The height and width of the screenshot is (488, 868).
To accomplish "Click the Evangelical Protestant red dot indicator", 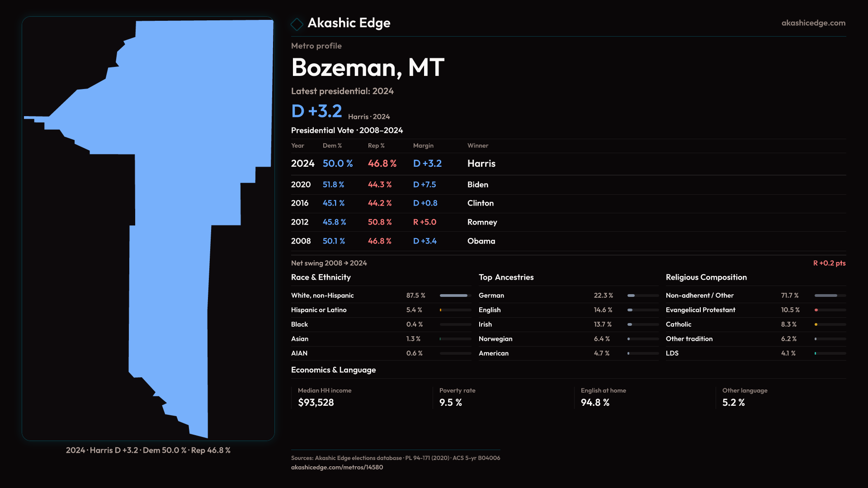I will (x=816, y=310).
